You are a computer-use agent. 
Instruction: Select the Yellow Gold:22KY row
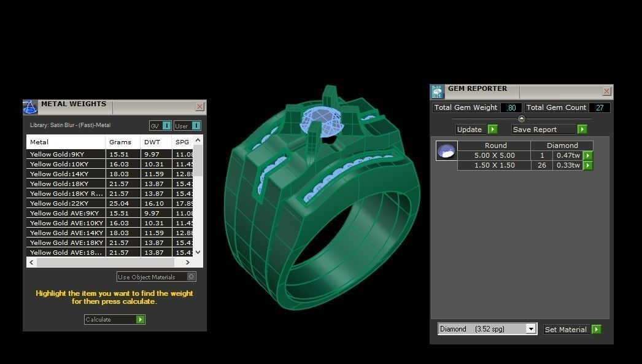click(x=110, y=204)
